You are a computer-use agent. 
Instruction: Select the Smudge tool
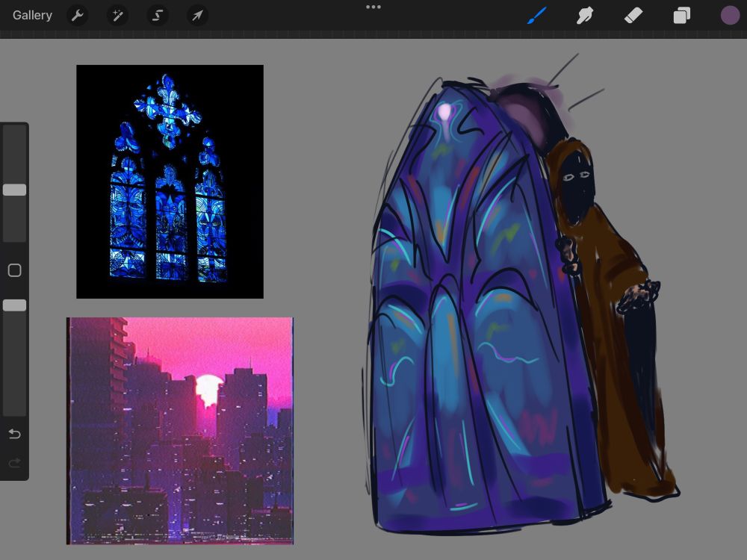coord(585,15)
